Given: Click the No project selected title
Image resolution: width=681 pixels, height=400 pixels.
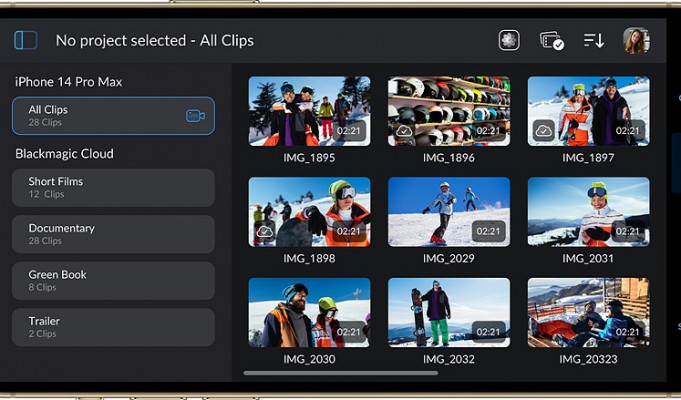Looking at the screenshot, I should [x=155, y=40].
